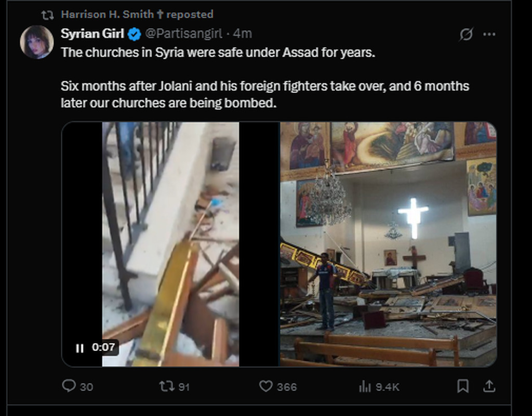Screen dimensions: 532x416
Task: Open the @Partisangirl handle link
Action: point(183,34)
